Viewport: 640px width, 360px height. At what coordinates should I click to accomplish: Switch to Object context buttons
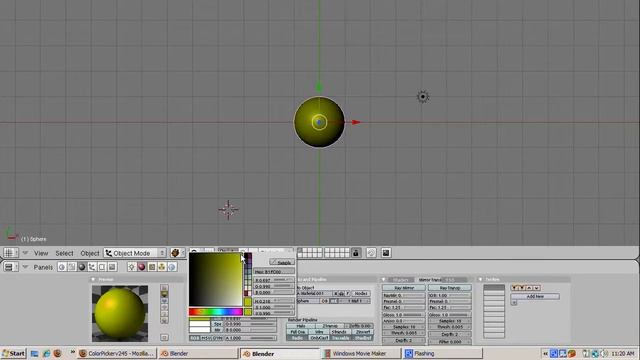pos(92,267)
